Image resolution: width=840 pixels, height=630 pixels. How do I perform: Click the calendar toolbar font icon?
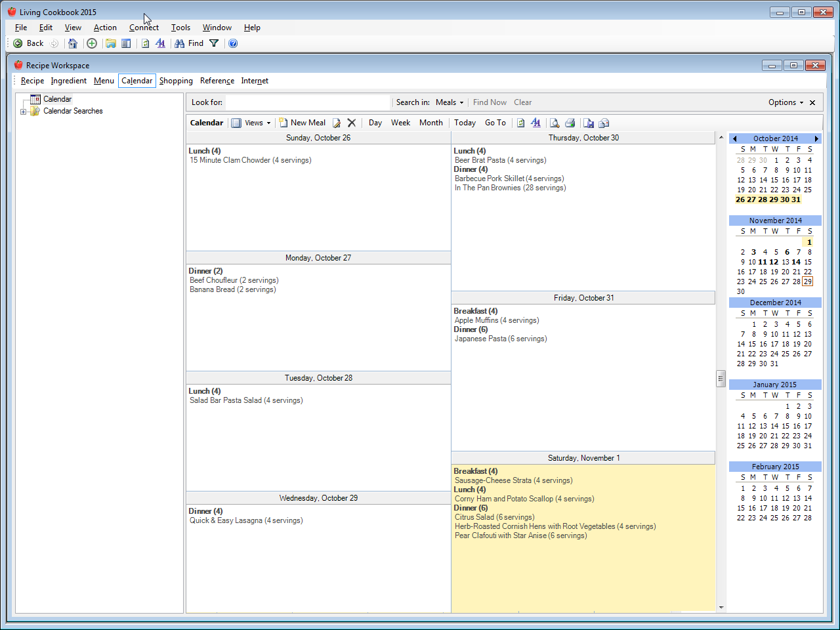[x=535, y=123]
